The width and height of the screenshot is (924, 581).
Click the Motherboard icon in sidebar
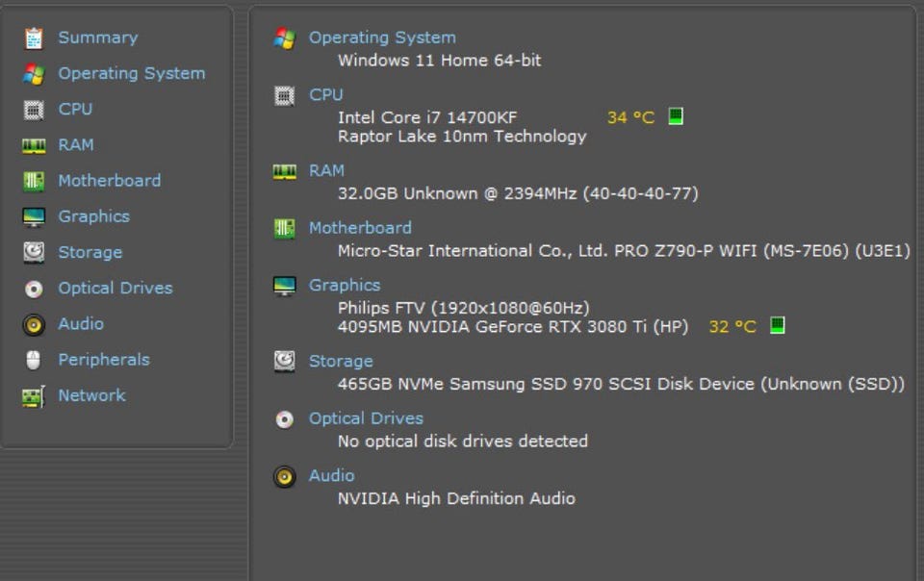[34, 181]
